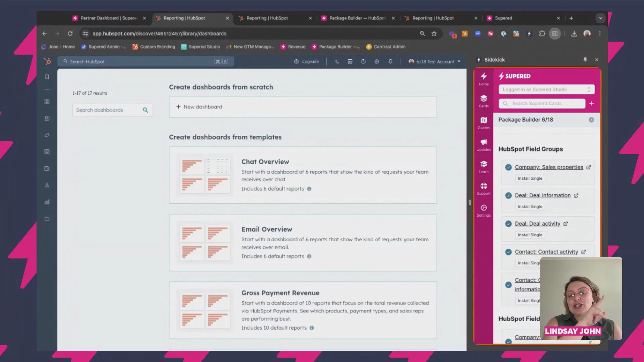This screenshot has height=362, width=644.
Task: Open the Support section in Supered sidebar
Action: (484, 188)
